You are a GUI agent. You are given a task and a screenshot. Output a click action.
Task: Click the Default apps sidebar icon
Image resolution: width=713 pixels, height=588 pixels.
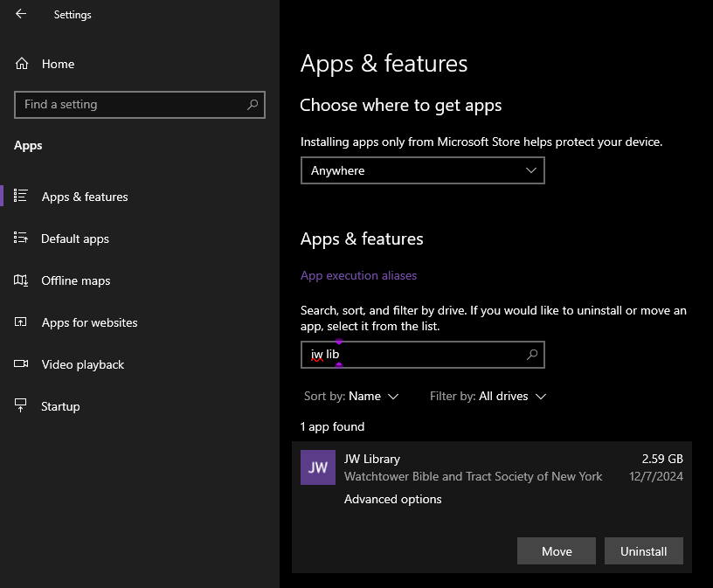click(20, 238)
